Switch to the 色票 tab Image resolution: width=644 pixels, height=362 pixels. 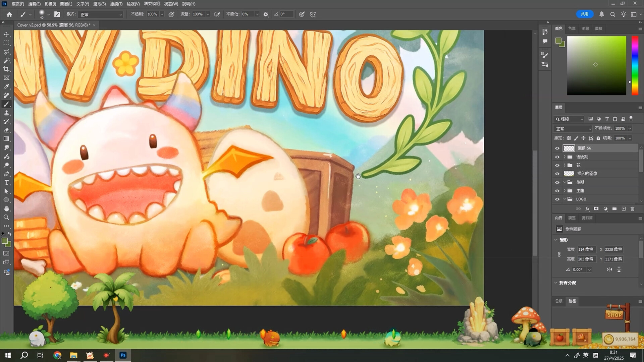[x=572, y=28]
